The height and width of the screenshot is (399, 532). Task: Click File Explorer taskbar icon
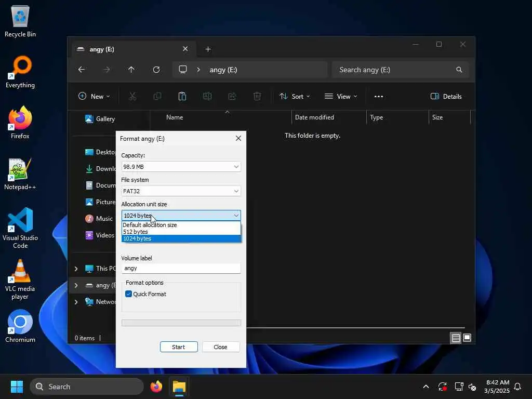(179, 387)
